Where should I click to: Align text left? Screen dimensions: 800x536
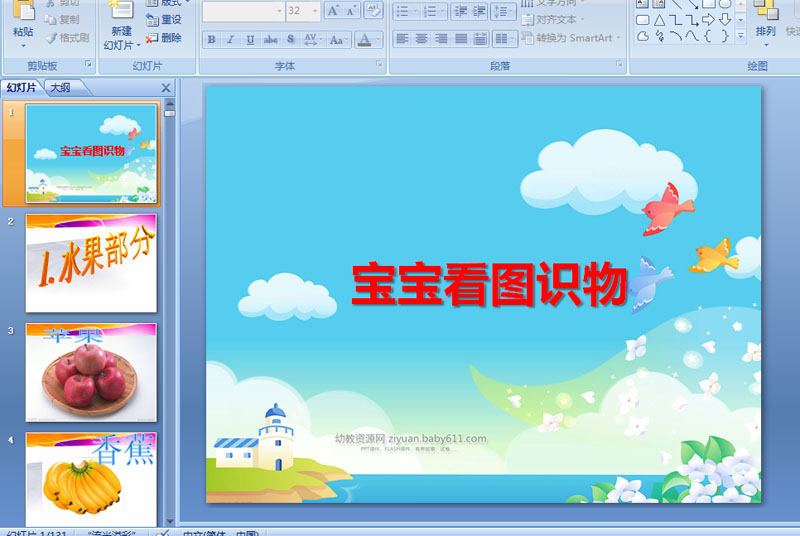click(402, 39)
